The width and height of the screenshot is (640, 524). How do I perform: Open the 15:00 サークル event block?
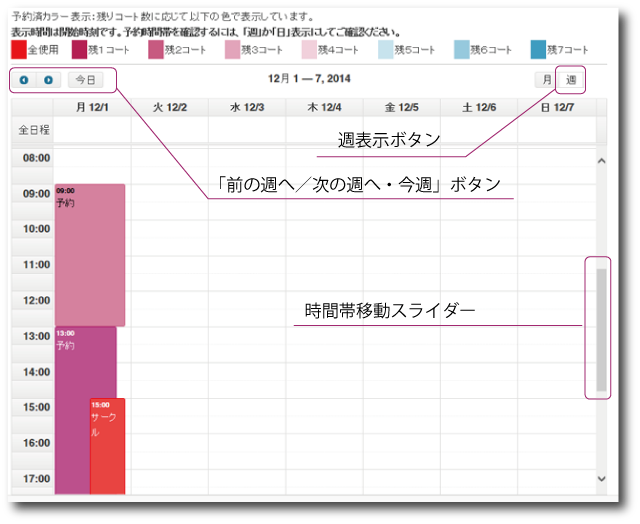(107, 446)
